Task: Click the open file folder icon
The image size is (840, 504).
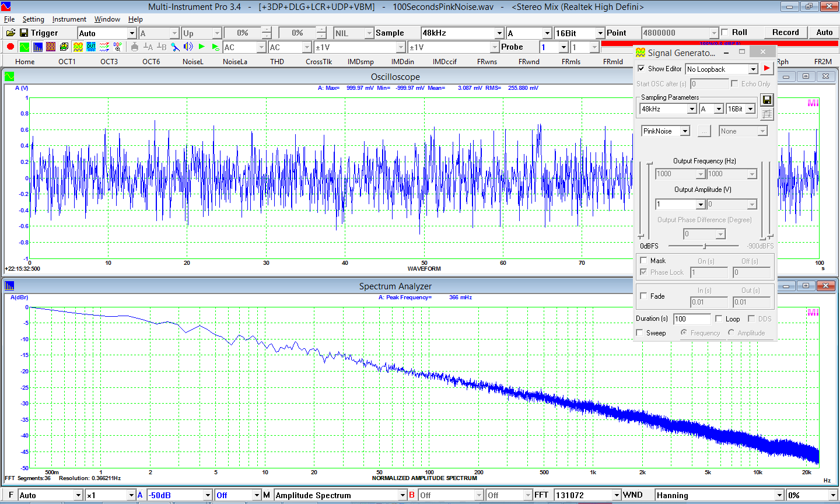Action: pyautogui.click(x=10, y=33)
